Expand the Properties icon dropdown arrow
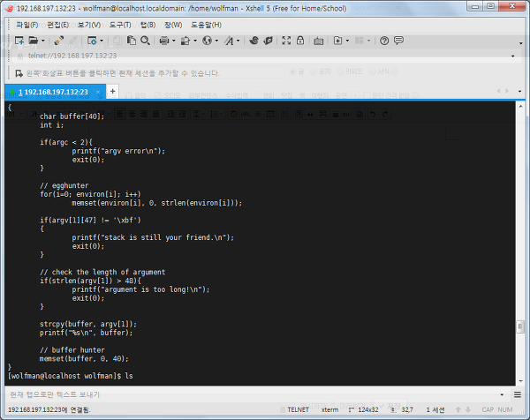Image resolution: width=530 pixels, height=420 pixels. click(x=102, y=41)
